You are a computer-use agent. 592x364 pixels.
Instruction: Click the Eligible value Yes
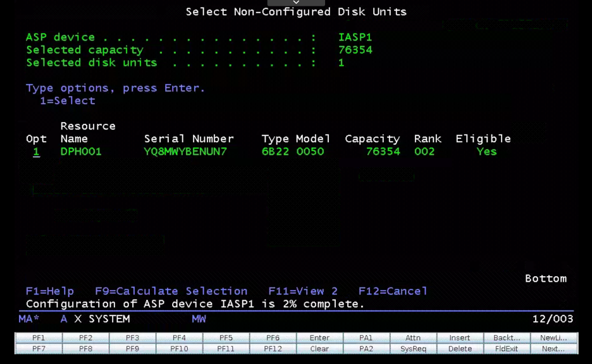(x=486, y=152)
